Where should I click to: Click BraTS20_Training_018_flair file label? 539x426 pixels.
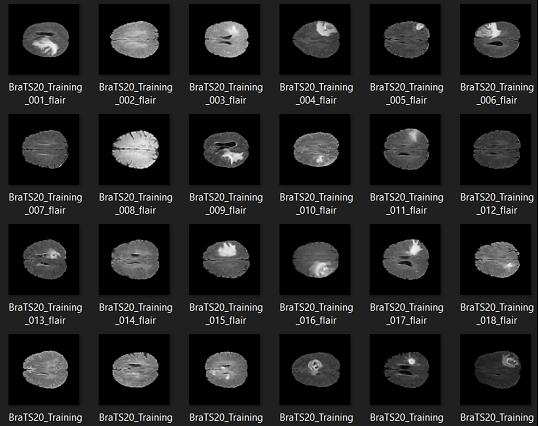pyautogui.click(x=497, y=314)
